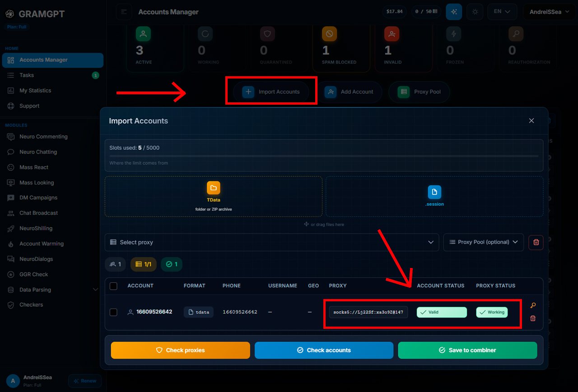Open the Mass Looking module
Screen dimensions: 578x392
(x=53, y=183)
